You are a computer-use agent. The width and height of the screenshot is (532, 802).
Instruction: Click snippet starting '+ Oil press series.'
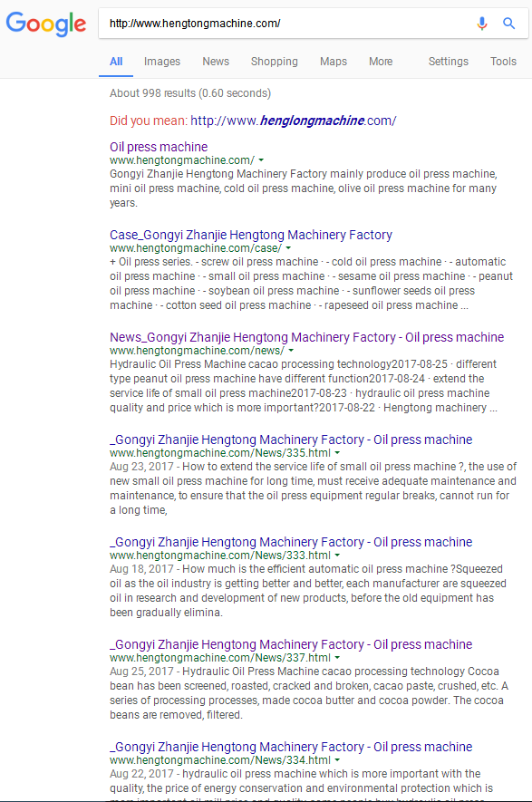311,284
